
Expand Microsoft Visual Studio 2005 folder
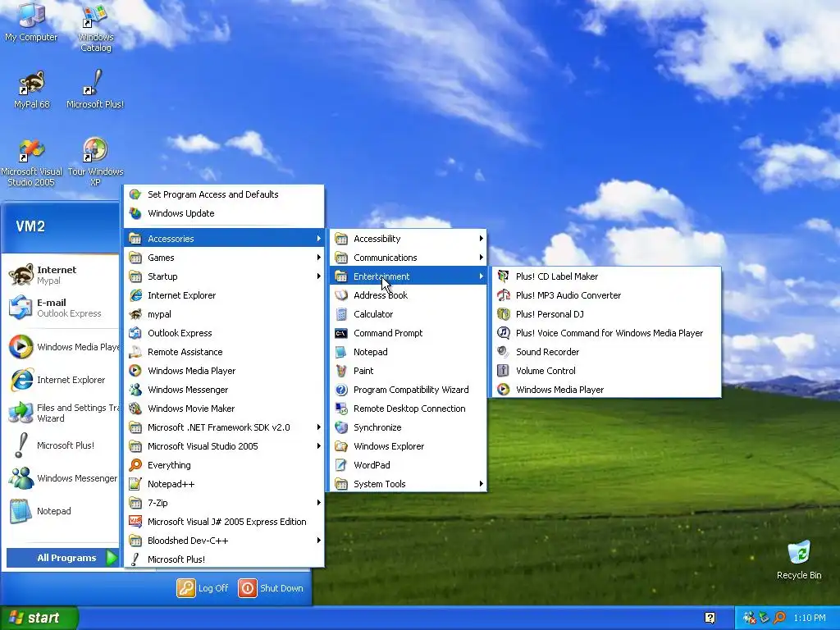pos(224,446)
